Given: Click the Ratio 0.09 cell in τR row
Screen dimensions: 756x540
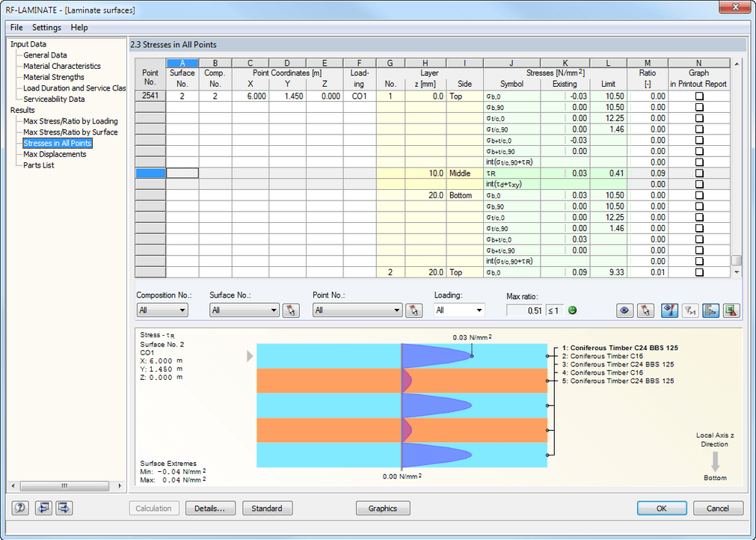Looking at the screenshot, I should (648, 173).
